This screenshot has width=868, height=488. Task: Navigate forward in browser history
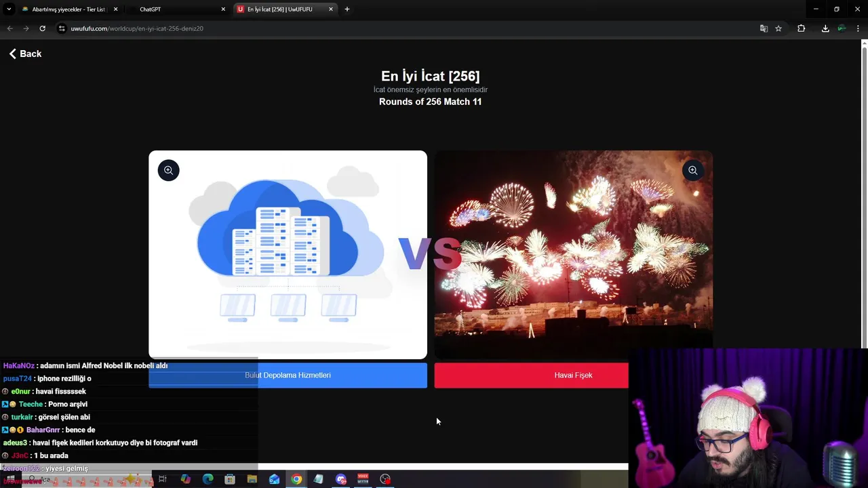26,28
